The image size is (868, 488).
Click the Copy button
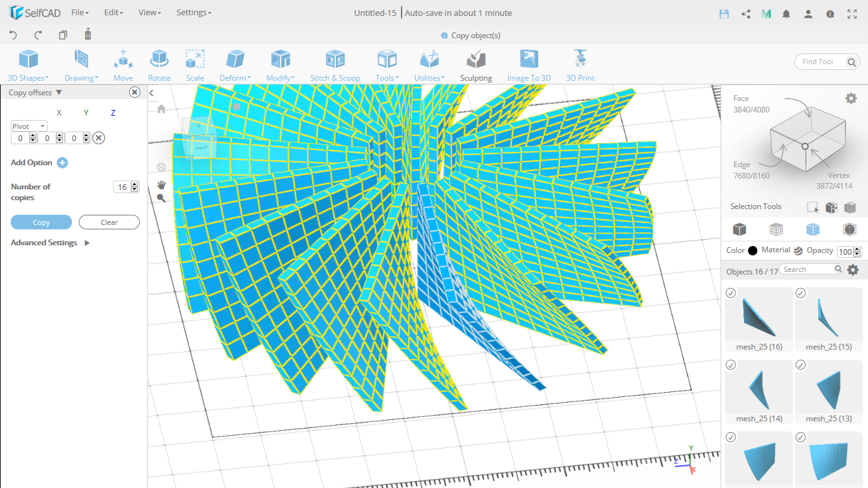pyautogui.click(x=41, y=222)
